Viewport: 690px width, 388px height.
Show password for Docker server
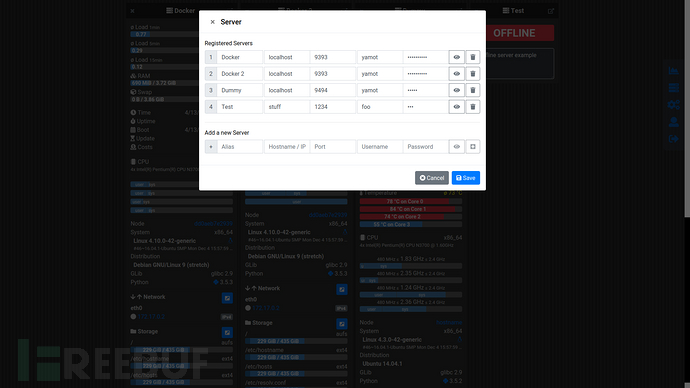tap(456, 57)
